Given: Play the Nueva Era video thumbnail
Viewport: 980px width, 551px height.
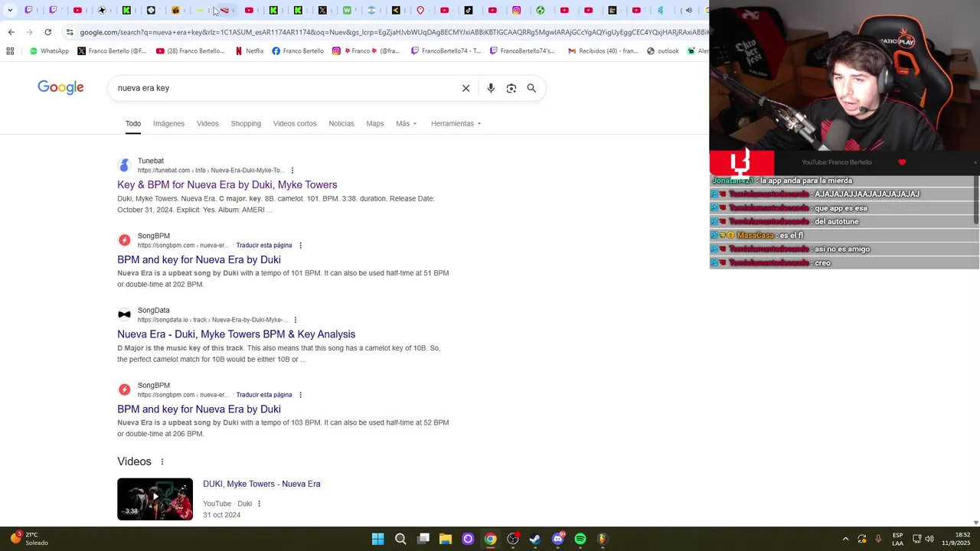Looking at the screenshot, I should (x=155, y=499).
